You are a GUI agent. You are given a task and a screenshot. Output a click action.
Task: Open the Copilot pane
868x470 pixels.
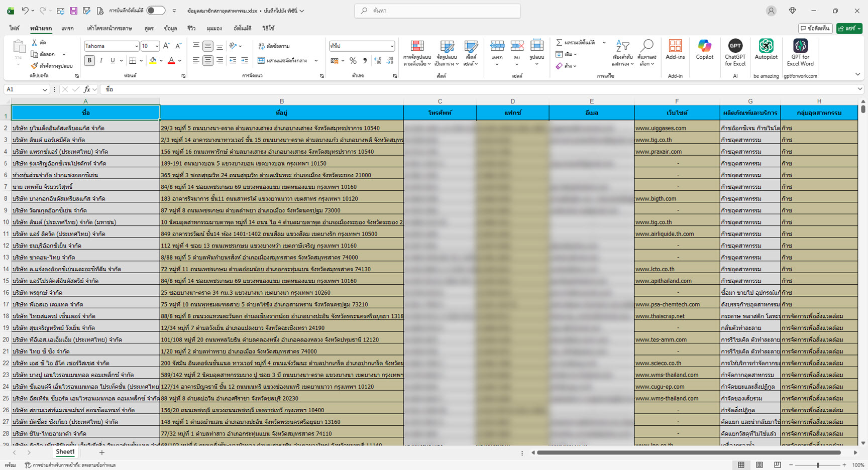click(704, 50)
